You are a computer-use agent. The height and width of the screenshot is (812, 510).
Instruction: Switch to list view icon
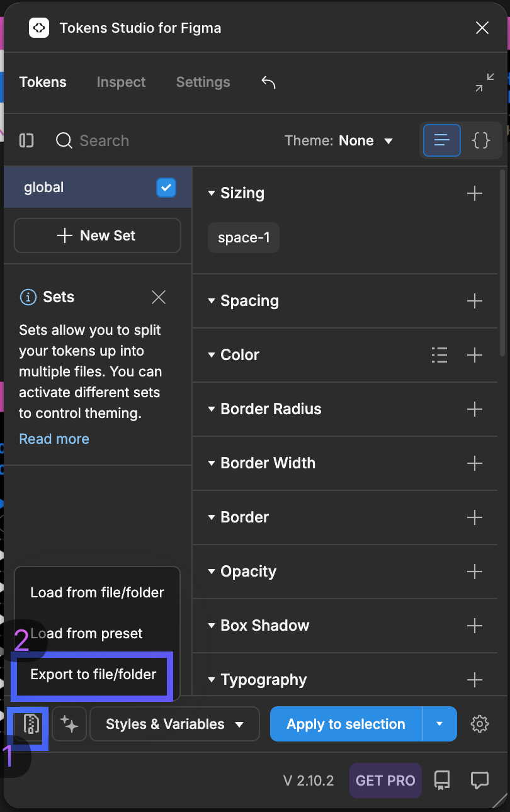441,140
